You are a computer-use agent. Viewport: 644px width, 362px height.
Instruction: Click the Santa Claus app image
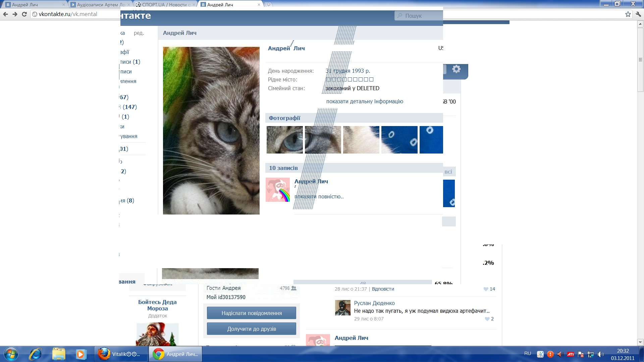pos(157,334)
